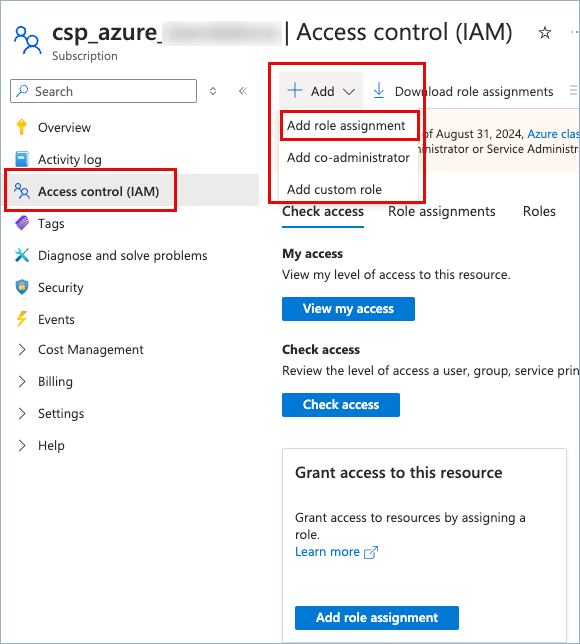This screenshot has width=580, height=644.
Task: Expand the Settings section
Action: coord(22,414)
